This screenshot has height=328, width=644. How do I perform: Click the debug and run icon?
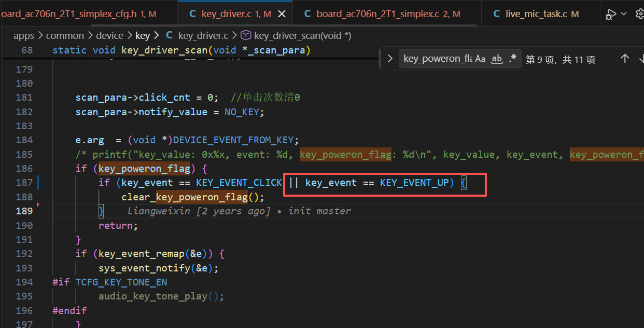pyautogui.click(x=611, y=15)
